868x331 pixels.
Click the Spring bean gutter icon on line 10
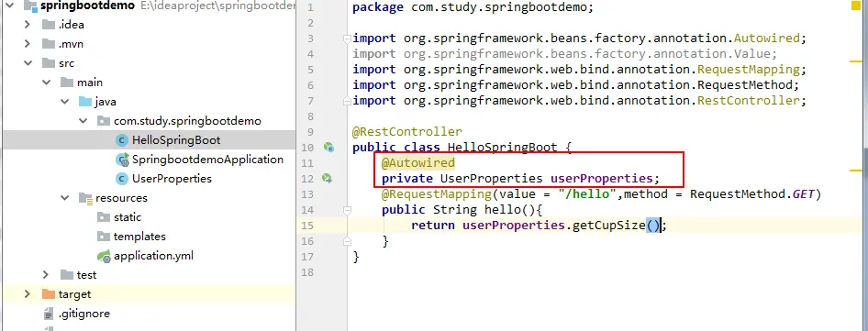pyautogui.click(x=328, y=148)
